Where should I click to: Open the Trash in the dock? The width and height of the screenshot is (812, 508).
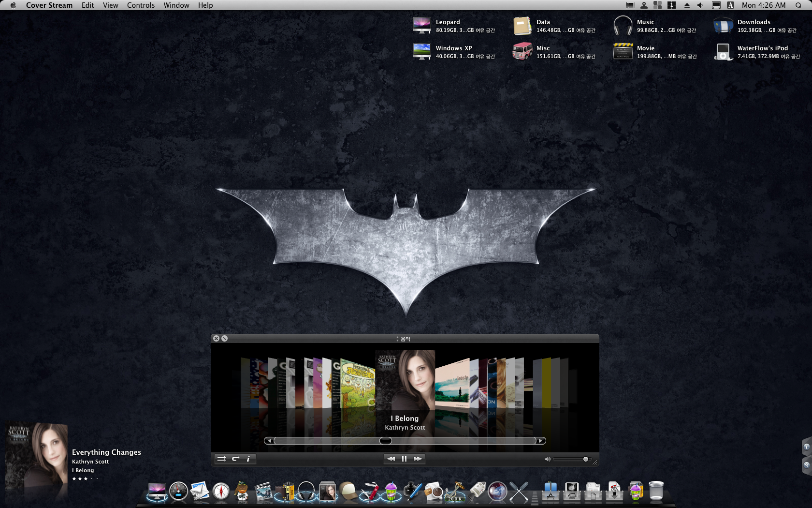click(x=656, y=491)
